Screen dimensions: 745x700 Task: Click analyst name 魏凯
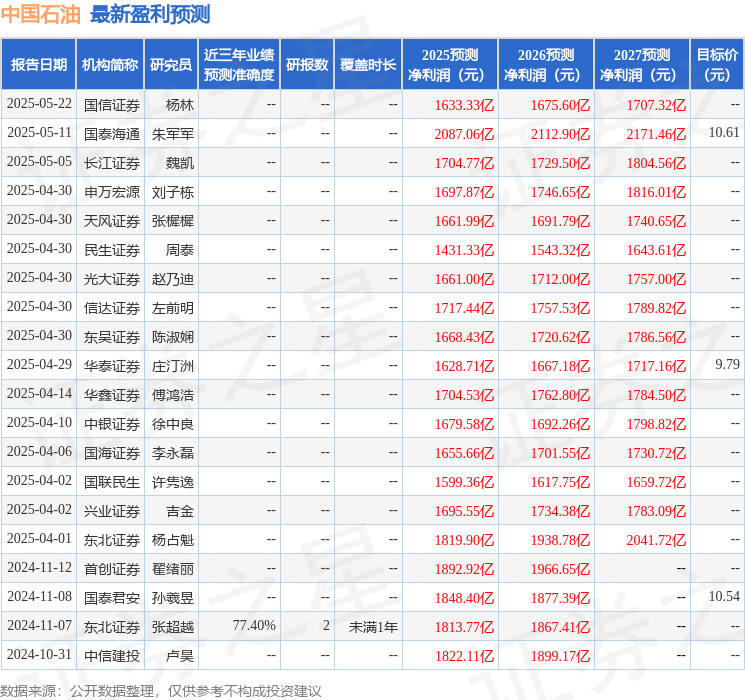(x=180, y=163)
